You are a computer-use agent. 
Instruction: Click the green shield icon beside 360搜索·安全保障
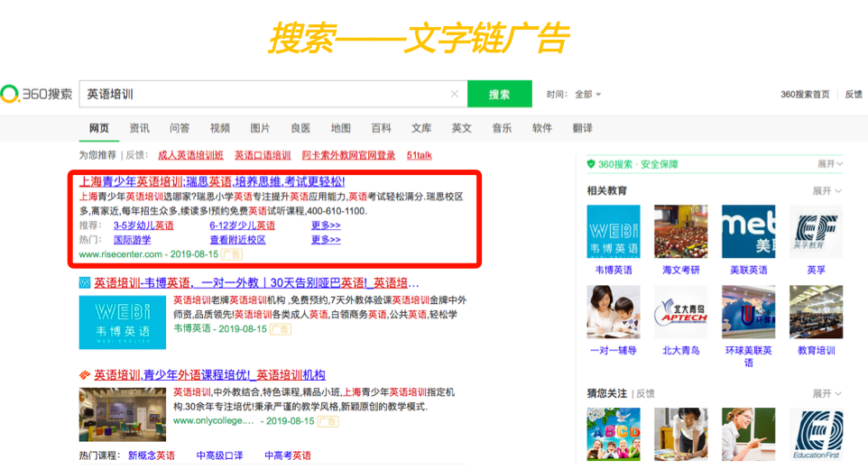591,164
